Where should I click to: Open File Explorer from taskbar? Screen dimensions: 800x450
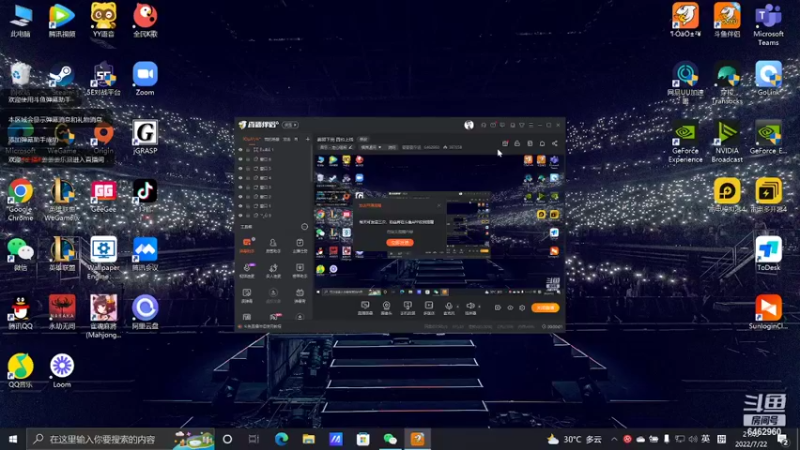pos(308,439)
